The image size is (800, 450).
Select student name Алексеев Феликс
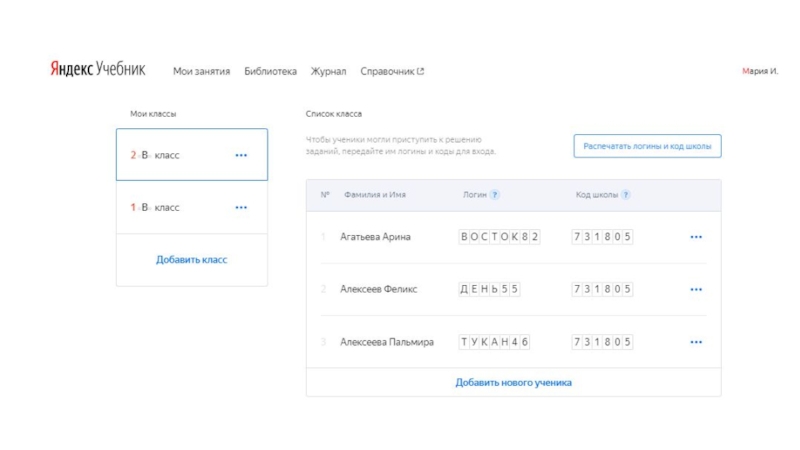[379, 290]
